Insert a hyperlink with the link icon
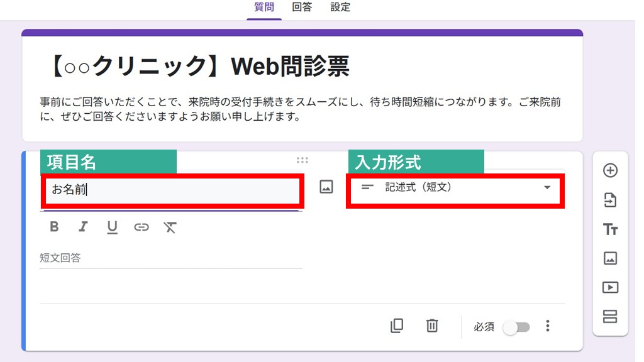This screenshot has height=362, width=644. 141,227
